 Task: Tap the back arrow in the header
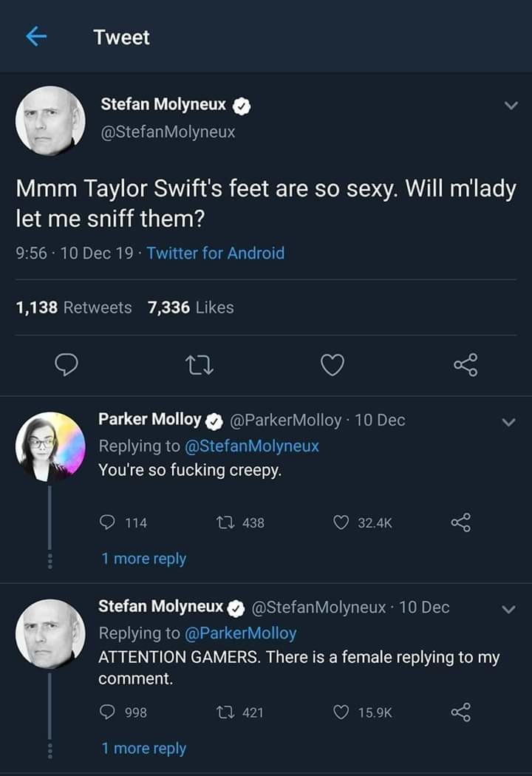coord(36,37)
